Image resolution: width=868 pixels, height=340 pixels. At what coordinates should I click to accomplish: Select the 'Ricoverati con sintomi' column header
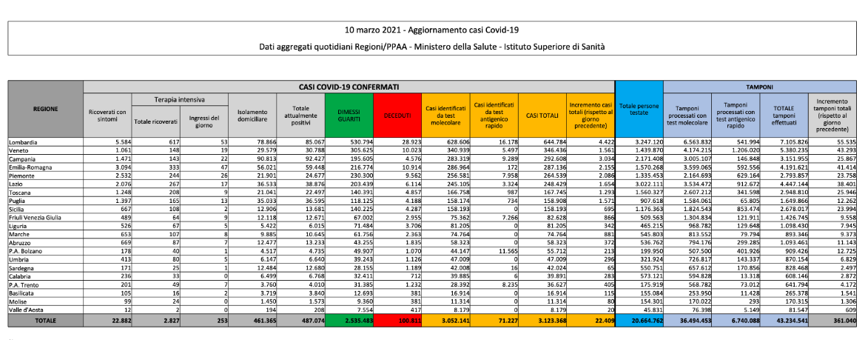107,115
